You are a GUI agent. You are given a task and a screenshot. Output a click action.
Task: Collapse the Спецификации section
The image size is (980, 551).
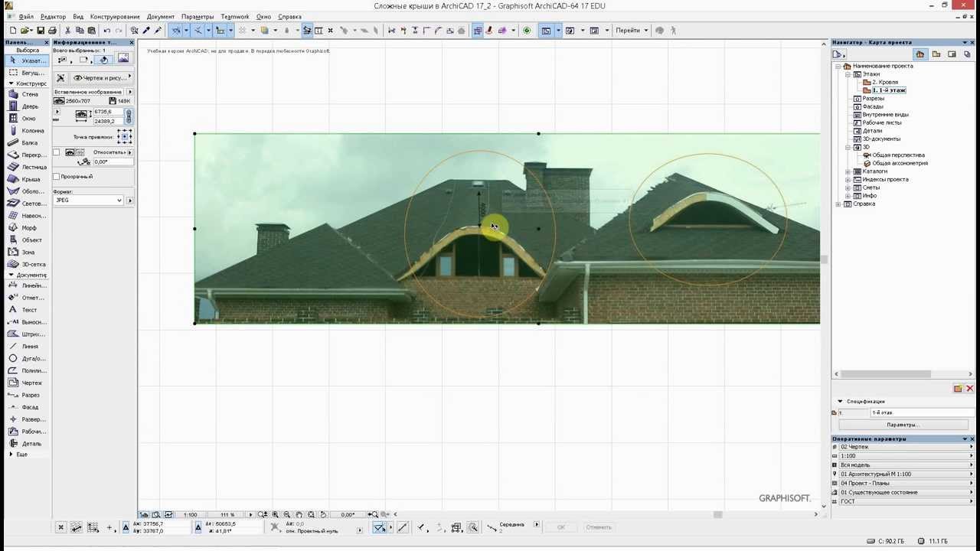[x=840, y=401]
